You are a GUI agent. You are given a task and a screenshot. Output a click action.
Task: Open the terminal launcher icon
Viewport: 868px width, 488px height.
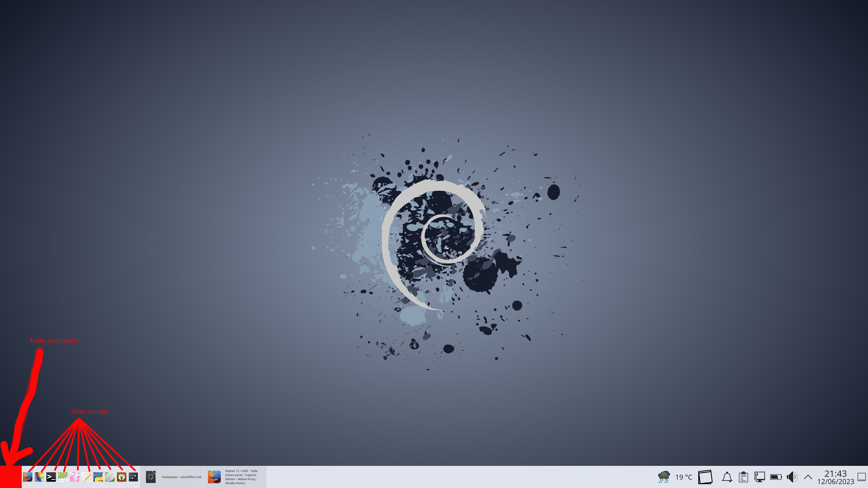pos(51,477)
